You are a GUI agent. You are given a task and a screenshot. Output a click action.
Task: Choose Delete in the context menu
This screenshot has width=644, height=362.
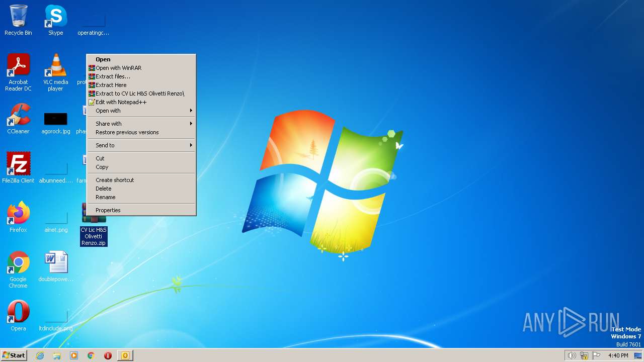141,189
